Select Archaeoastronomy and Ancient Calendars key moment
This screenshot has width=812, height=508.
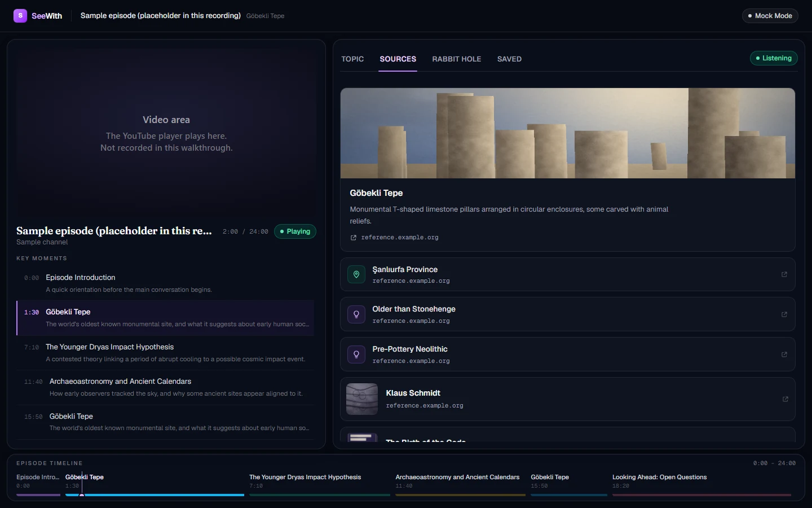[165, 387]
